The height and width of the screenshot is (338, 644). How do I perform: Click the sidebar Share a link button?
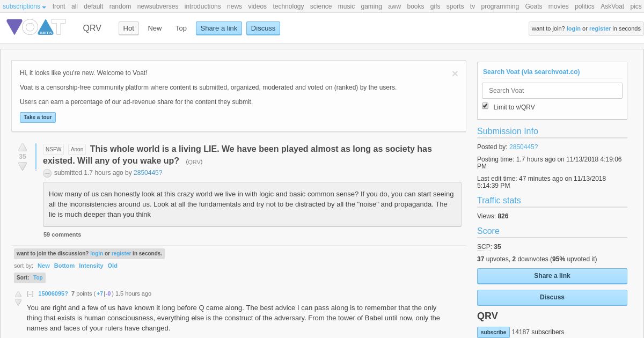(x=552, y=276)
